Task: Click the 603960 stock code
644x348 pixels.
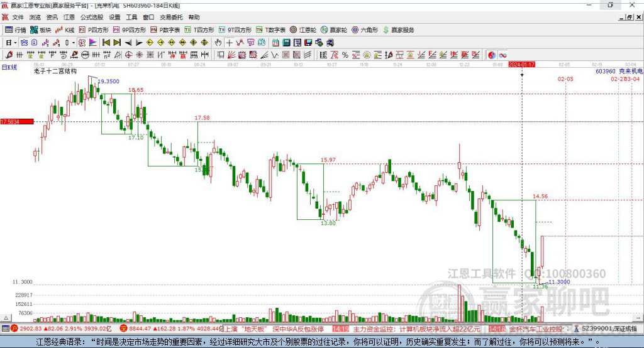Action: coord(606,72)
